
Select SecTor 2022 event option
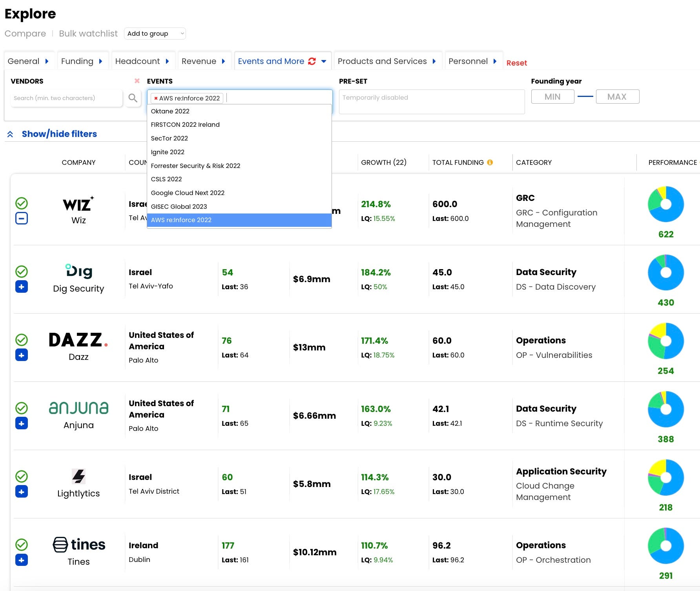pos(239,138)
